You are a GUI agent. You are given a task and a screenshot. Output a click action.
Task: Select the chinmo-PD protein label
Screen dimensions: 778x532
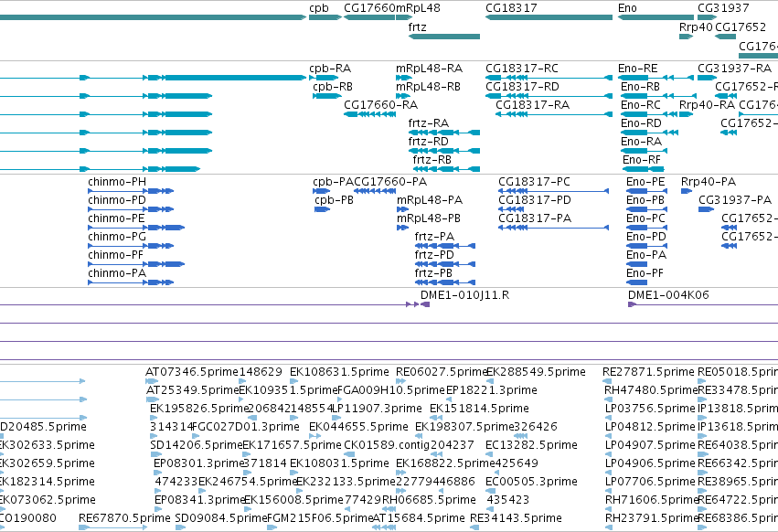[117, 200]
